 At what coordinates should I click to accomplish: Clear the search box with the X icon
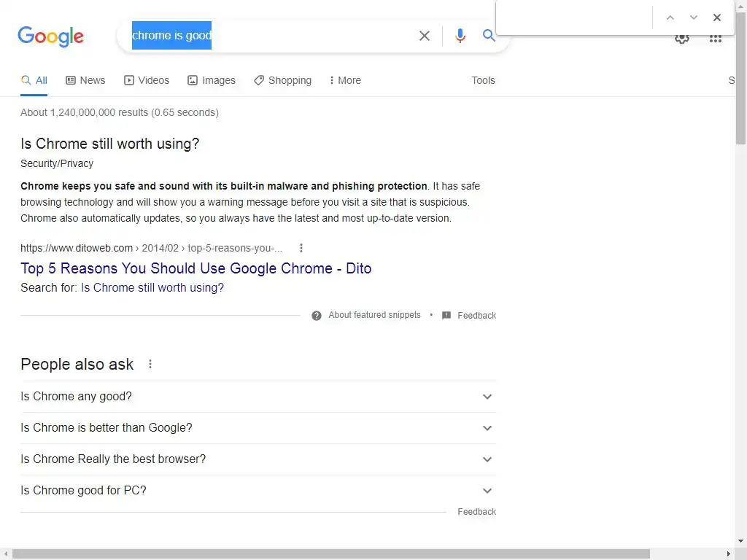click(x=424, y=36)
